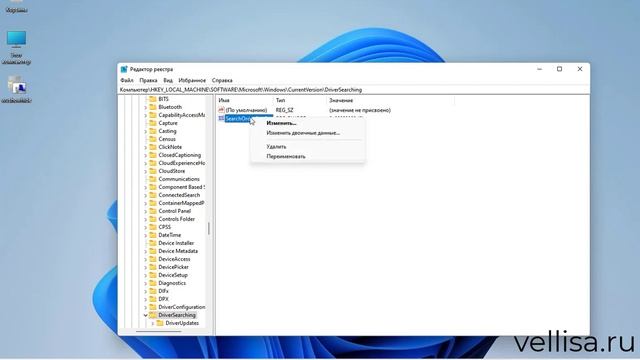Open the third desktop shortcut icon

(x=16, y=85)
